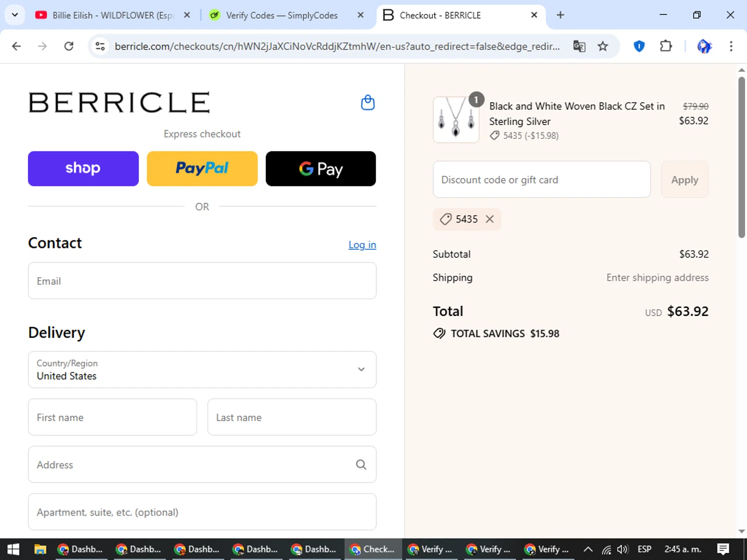Focus the Apartment, suite, etc. field
Image resolution: width=747 pixels, height=560 pixels.
point(202,512)
